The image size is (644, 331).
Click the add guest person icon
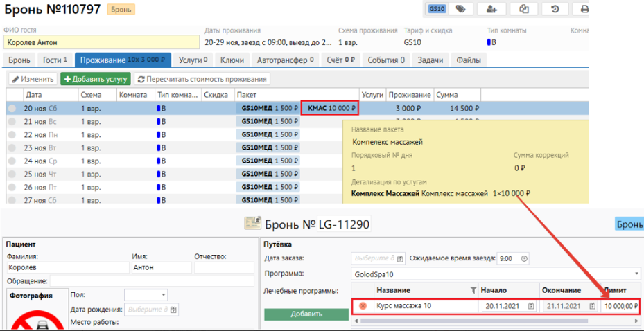point(492,9)
